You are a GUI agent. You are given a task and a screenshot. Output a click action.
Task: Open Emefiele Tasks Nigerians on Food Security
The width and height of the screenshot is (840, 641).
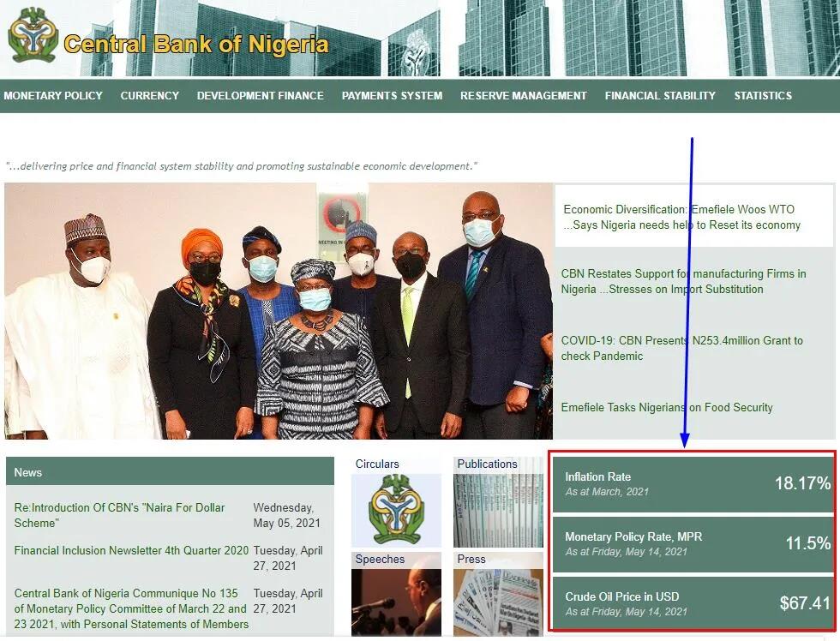[x=667, y=408]
